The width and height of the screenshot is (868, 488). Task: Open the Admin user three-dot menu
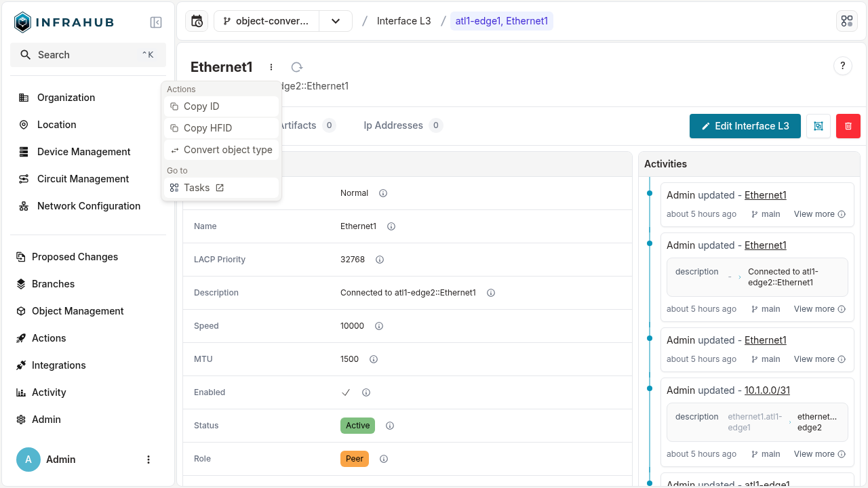click(x=149, y=460)
